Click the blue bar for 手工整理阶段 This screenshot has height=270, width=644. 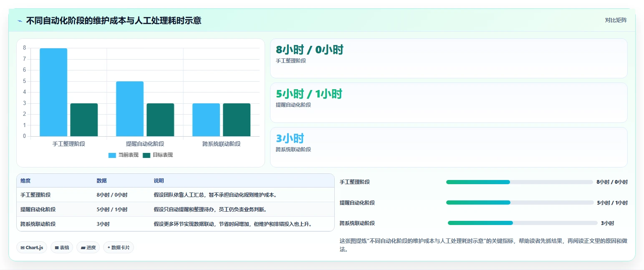(x=53, y=92)
